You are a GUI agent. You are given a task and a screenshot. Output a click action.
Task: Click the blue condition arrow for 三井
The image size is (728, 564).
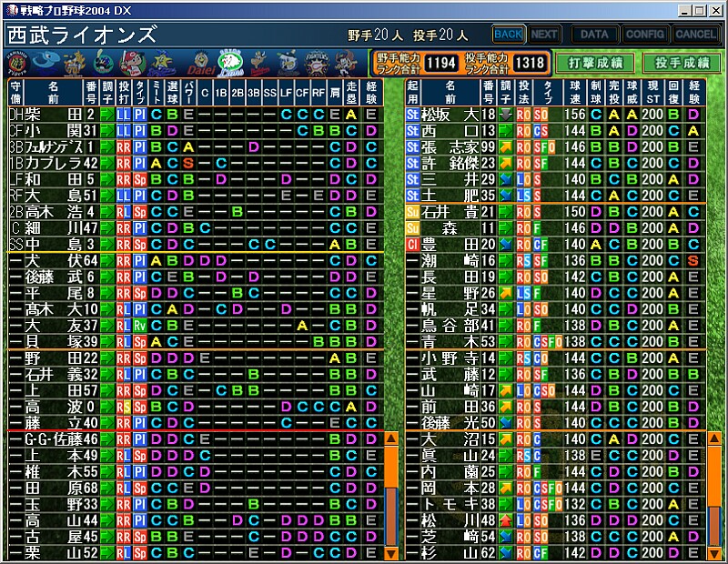pyautogui.click(x=505, y=179)
